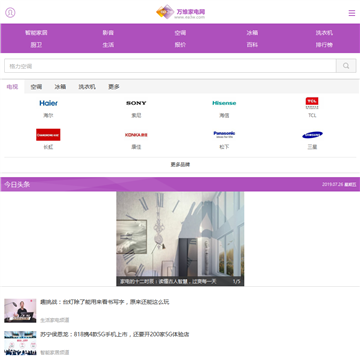Open the 影音 navigation item
360x360 pixels.
[x=108, y=33]
